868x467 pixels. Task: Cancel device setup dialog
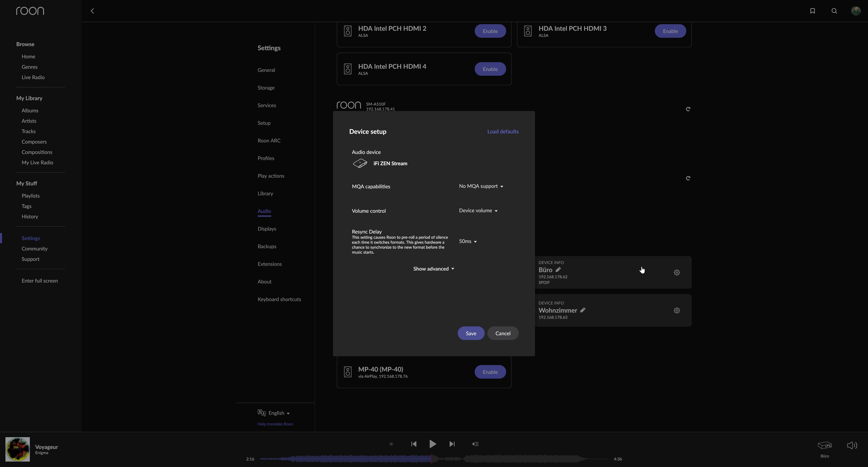tap(503, 333)
